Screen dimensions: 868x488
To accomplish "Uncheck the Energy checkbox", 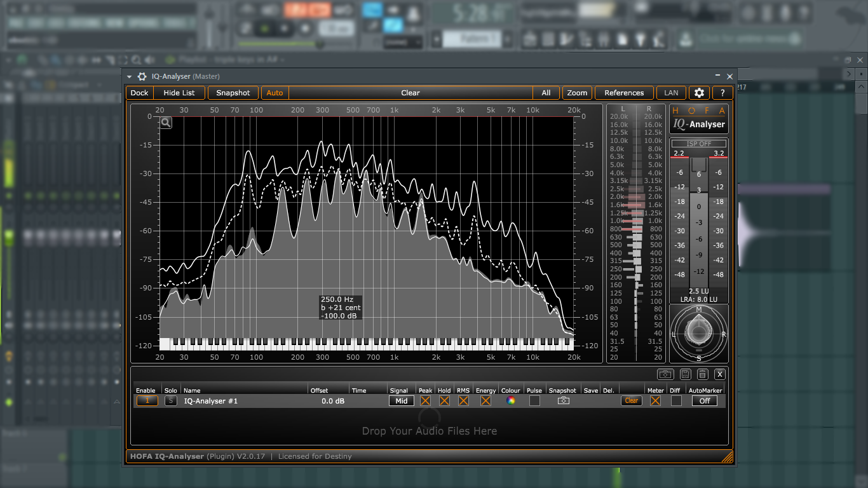I will (485, 401).
